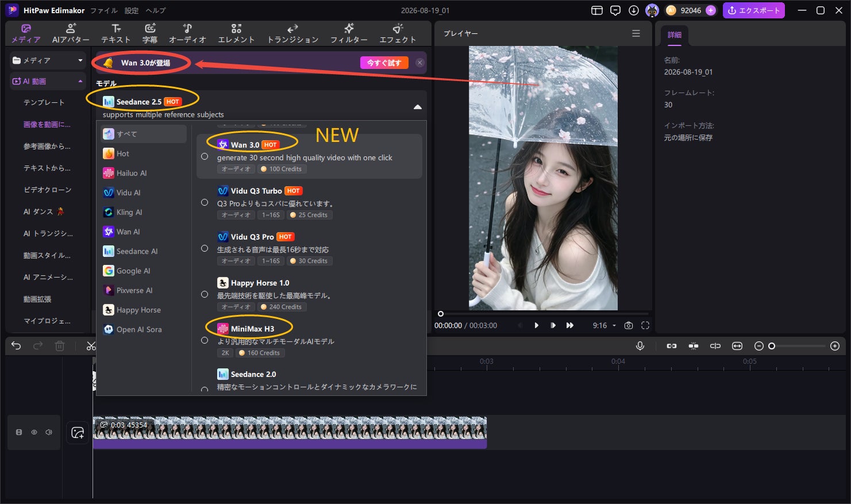Open the 設定 menu
Image resolution: width=851 pixels, height=504 pixels.
point(132,10)
